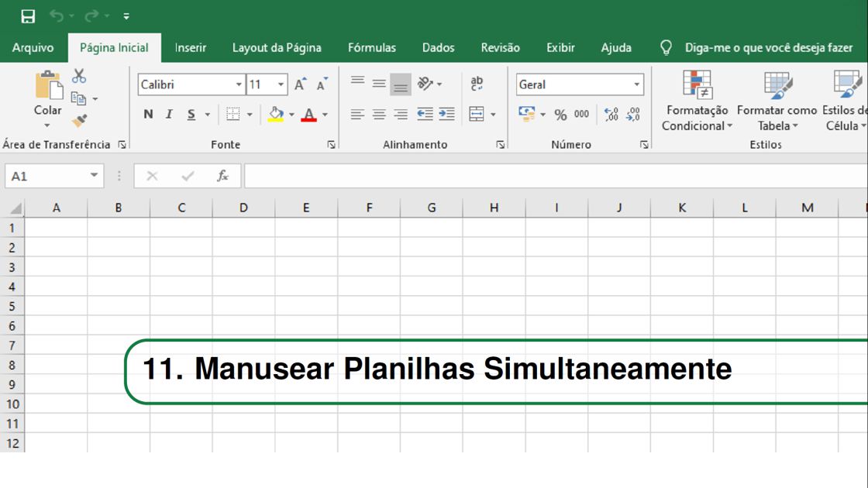Increase font size with large A
The width and height of the screenshot is (868, 488).
coord(300,84)
